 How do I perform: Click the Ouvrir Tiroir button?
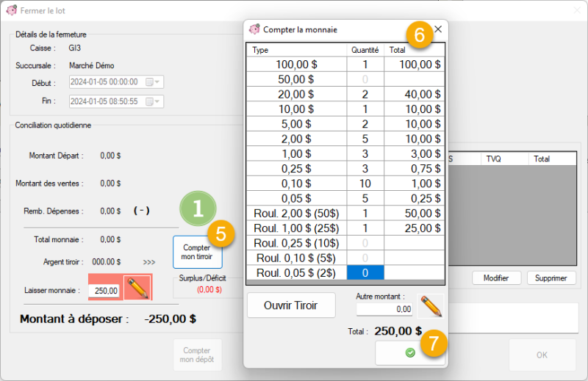click(x=291, y=305)
